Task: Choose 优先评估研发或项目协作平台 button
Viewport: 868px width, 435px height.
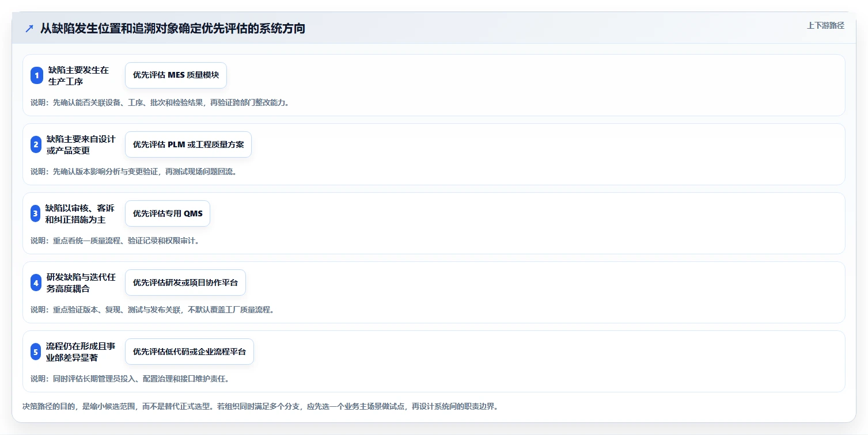Action: click(x=185, y=283)
